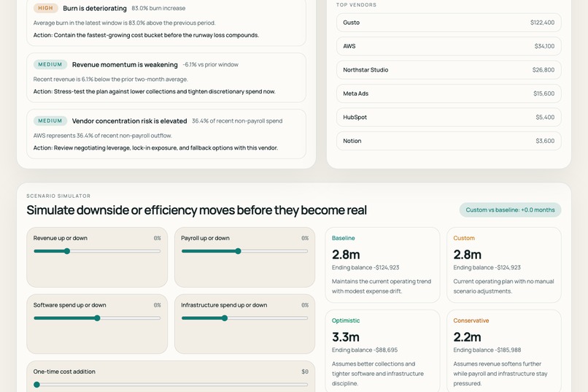Click the Optimistic 3.3m runway value

coord(345,337)
